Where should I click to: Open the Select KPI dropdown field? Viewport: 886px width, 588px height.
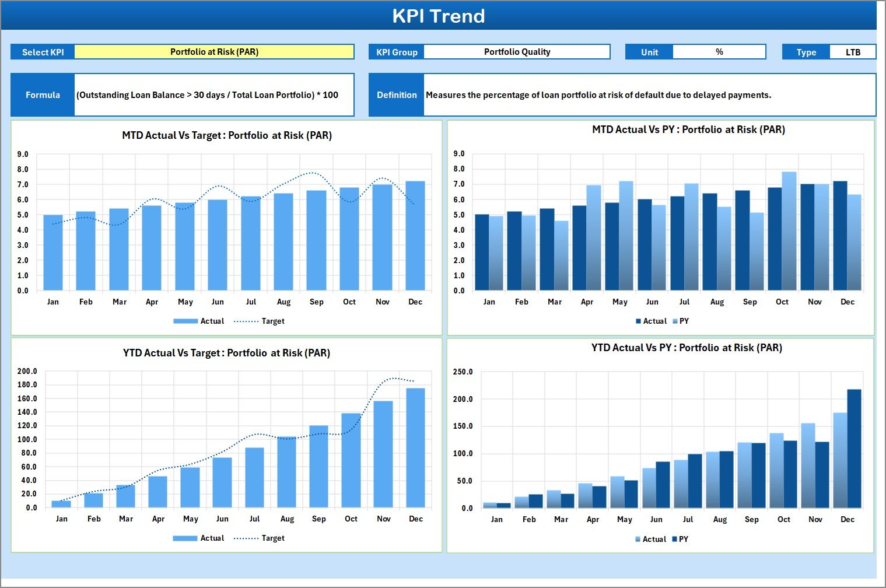tap(215, 51)
